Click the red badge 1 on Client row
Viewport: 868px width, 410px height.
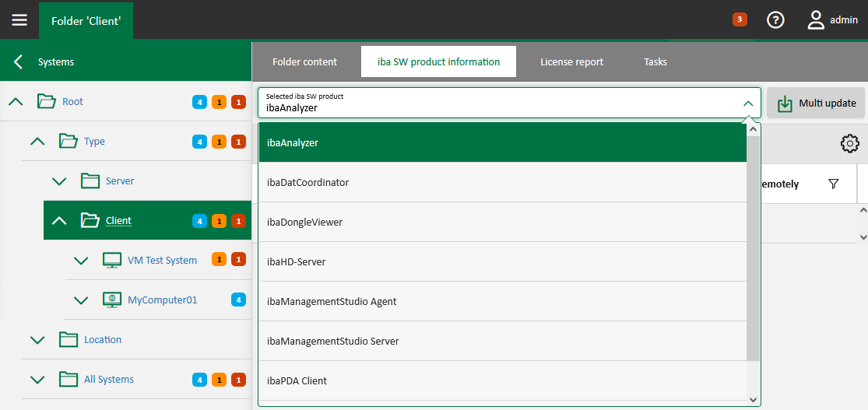click(x=238, y=221)
